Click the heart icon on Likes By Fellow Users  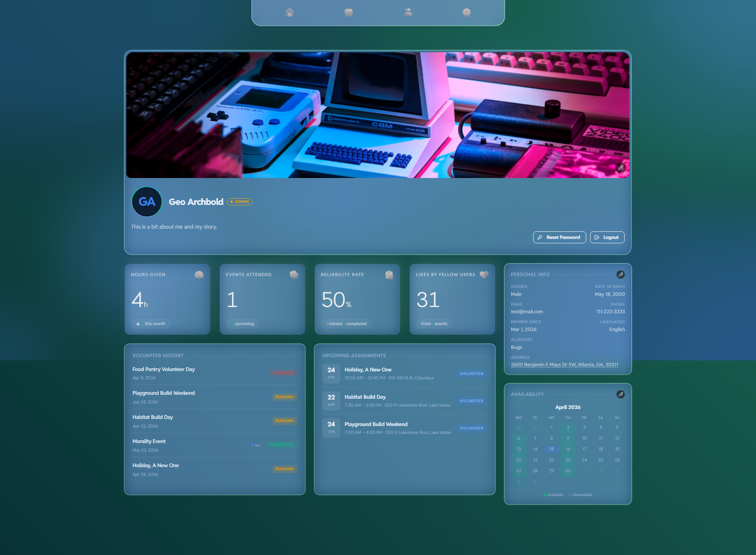tap(484, 275)
